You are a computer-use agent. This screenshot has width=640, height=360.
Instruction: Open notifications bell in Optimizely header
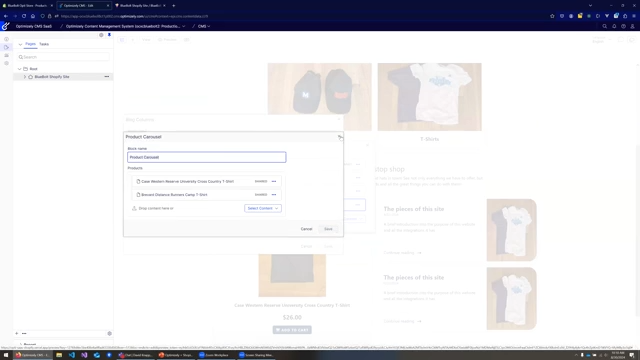[x=614, y=26]
